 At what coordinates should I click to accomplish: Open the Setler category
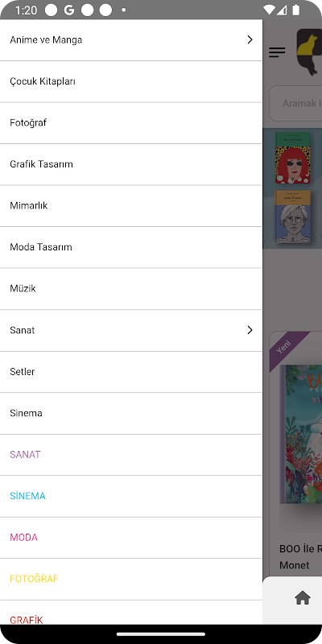pyautogui.click(x=131, y=372)
